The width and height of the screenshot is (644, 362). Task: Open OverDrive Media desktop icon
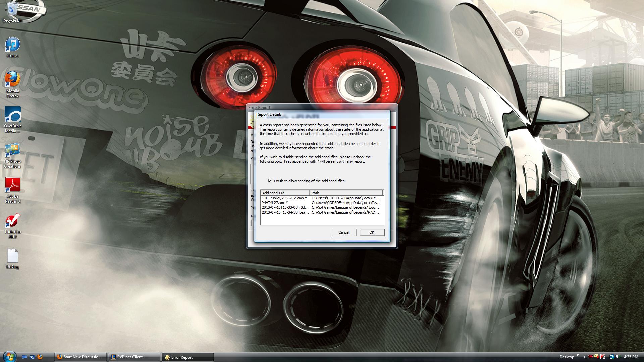pos(13,118)
